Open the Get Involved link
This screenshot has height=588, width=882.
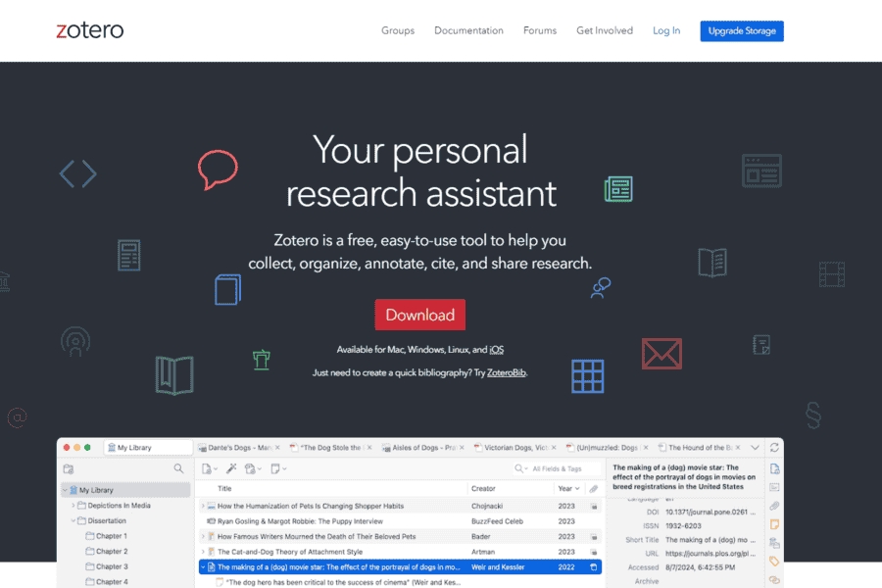604,30
